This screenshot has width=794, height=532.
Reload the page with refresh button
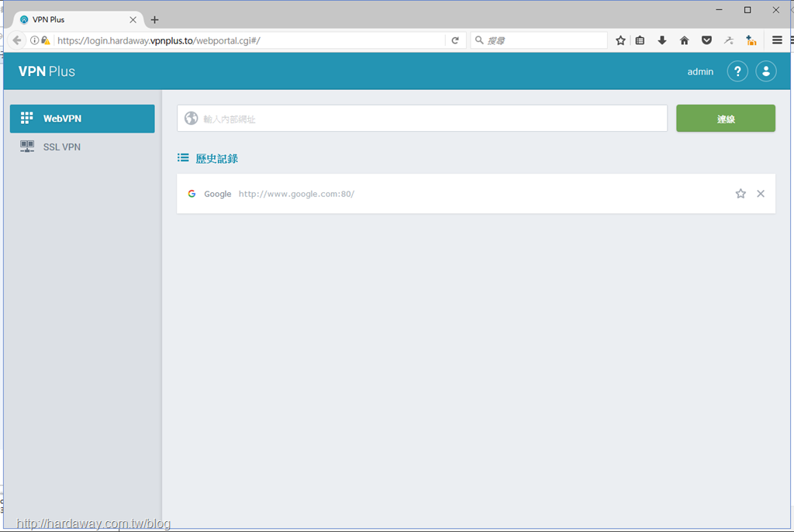[454, 40]
